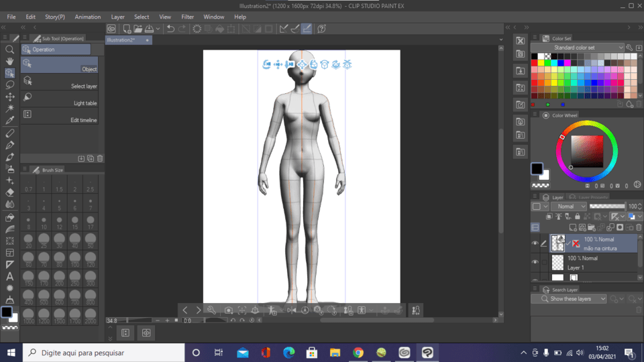
Task: Click the CLIP STUDIO launcher icon
Action: pos(111,29)
